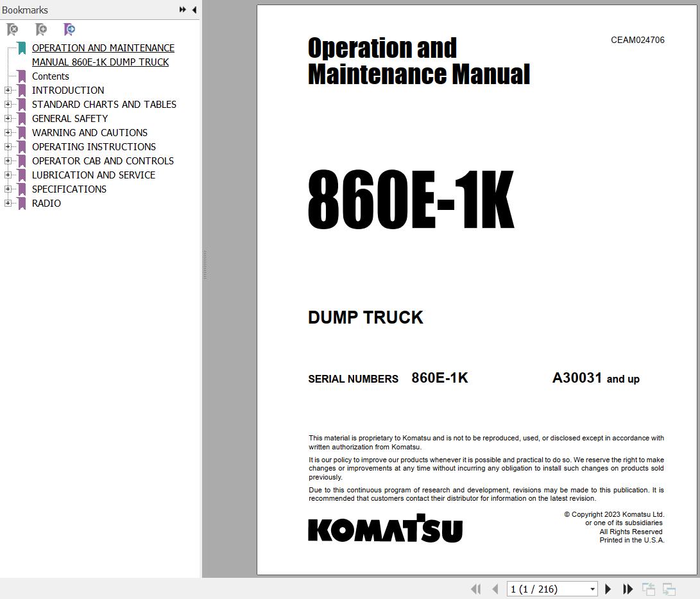Click the teal bookmark icon of the manual title
This screenshot has height=599, width=700.
[21, 48]
